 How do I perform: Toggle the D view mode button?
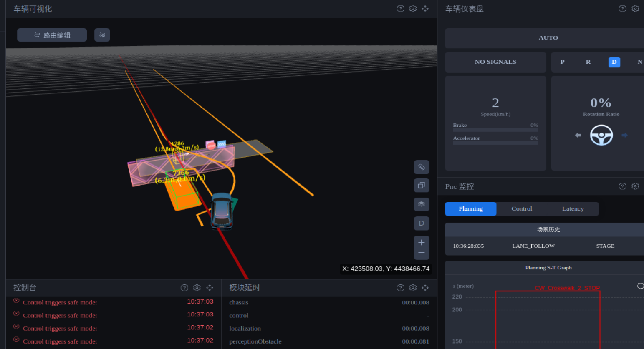pos(421,223)
